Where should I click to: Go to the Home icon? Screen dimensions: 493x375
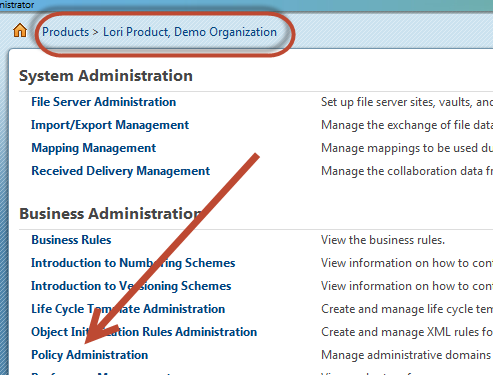pos(20,31)
